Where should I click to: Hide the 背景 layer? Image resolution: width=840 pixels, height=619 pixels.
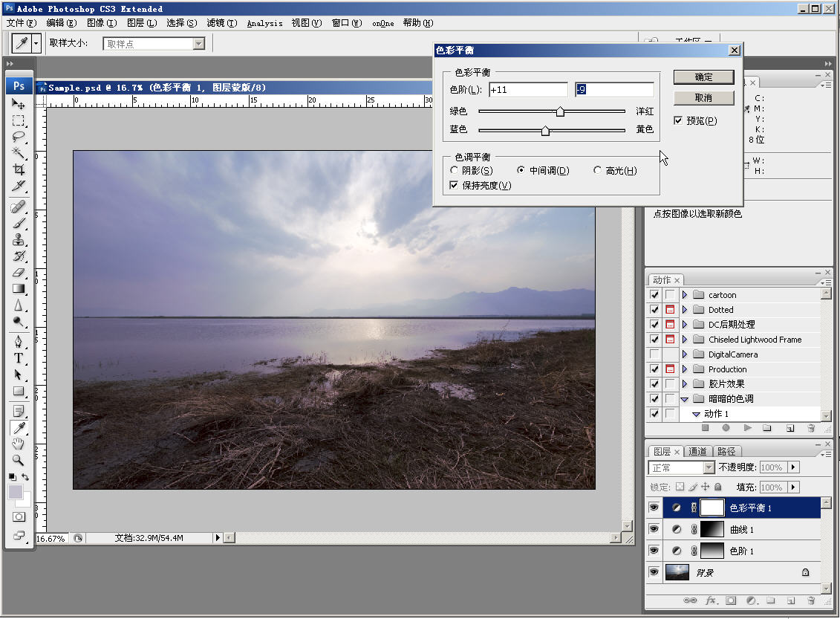654,572
